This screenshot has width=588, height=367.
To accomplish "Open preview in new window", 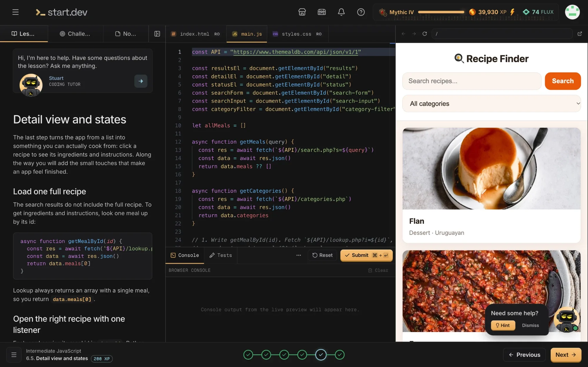I will 580,34.
